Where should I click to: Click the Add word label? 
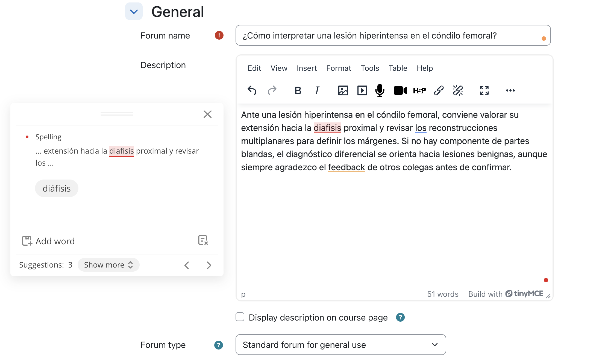pos(55,241)
